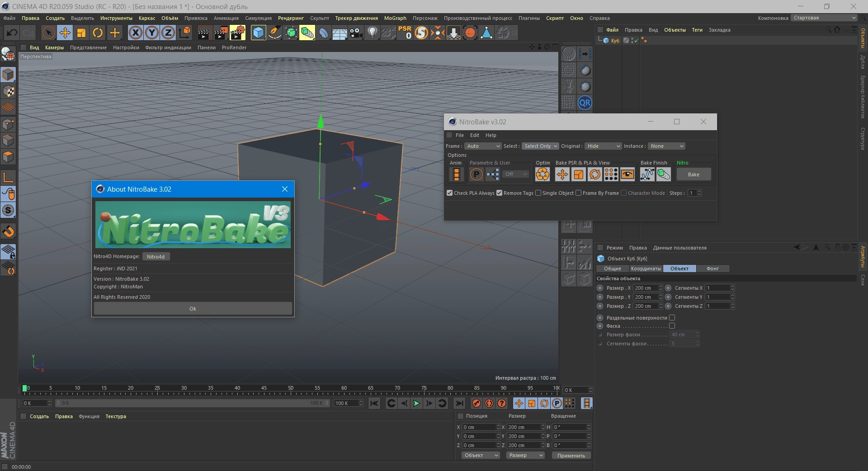Click the NitroBake Optim icon
Screen dimensions: 868x471
(542, 174)
